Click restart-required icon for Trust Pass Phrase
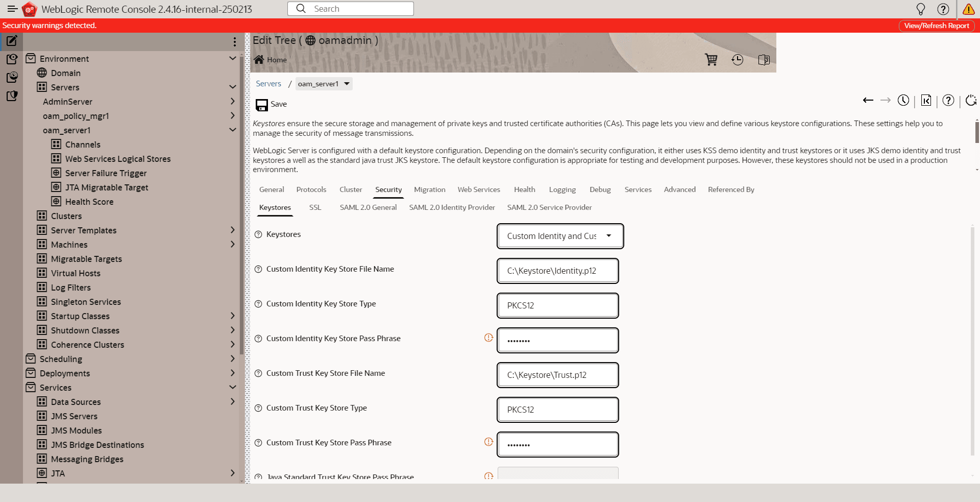980x502 pixels. pyautogui.click(x=488, y=442)
